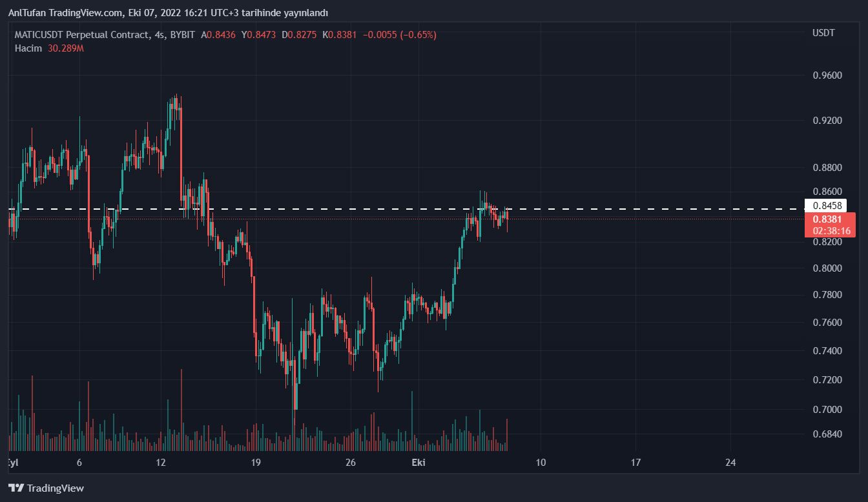Click the Hacim volume indicator label
868x502 pixels.
click(28, 48)
